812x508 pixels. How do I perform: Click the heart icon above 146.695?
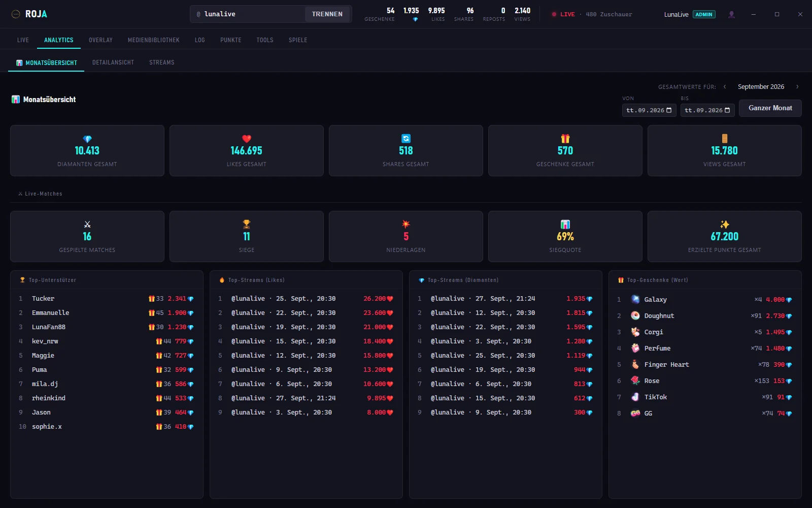point(247,139)
